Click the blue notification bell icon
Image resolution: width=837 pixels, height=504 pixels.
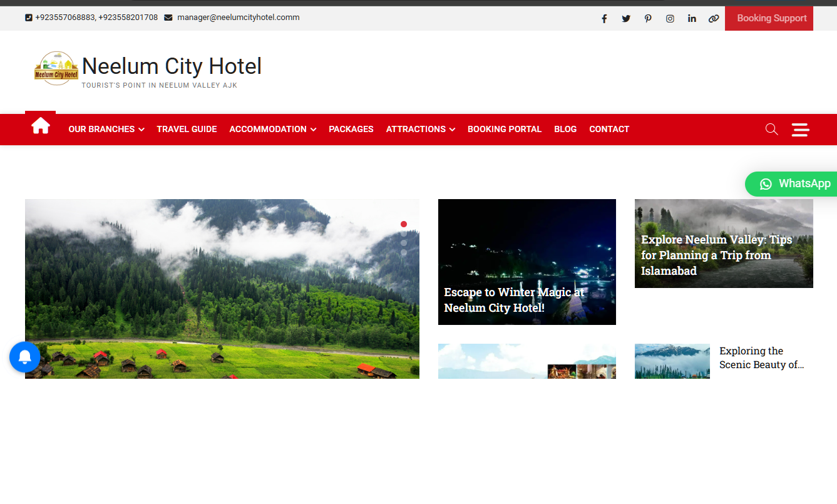click(x=25, y=357)
